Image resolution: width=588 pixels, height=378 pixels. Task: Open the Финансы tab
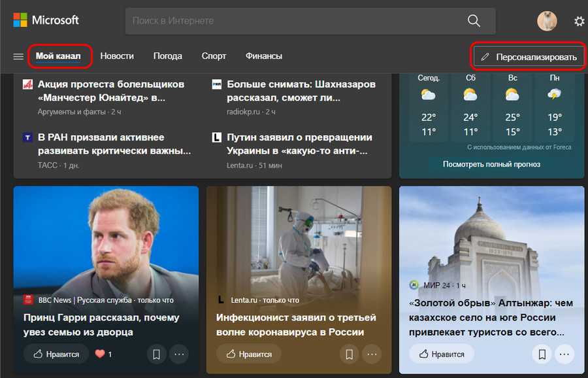[x=264, y=56]
